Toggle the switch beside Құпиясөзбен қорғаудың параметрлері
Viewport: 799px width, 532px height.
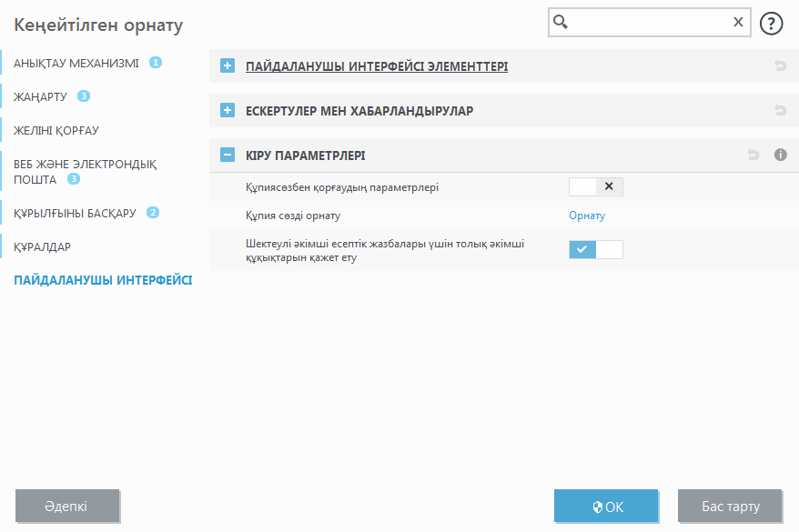click(596, 186)
